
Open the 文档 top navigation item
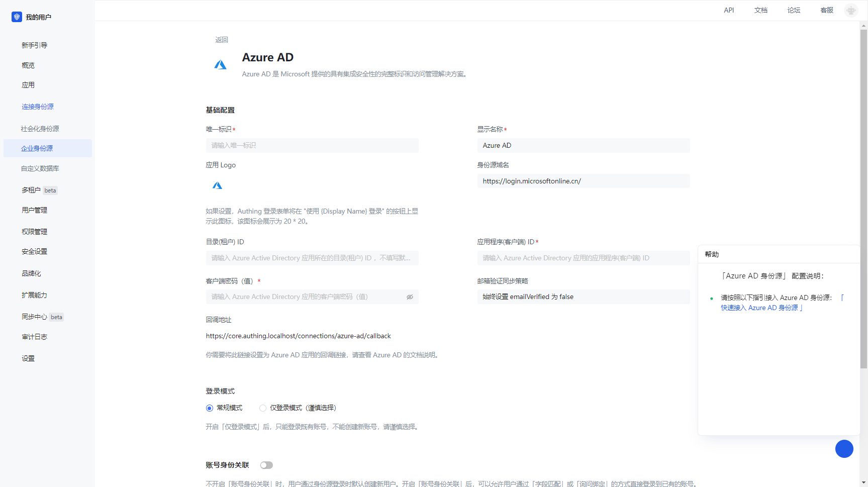point(760,10)
